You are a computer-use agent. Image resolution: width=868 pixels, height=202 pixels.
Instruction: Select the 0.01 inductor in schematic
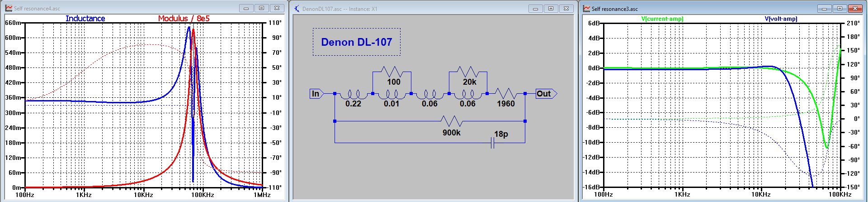click(392, 94)
